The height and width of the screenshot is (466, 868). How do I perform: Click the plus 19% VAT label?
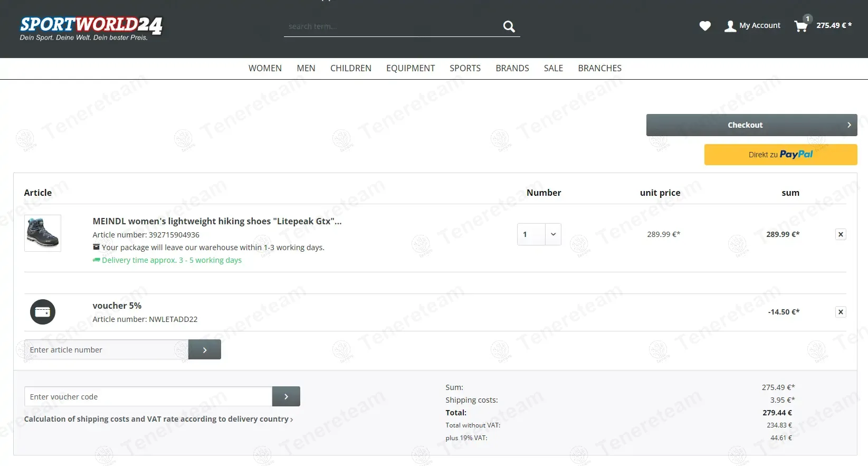(466, 438)
